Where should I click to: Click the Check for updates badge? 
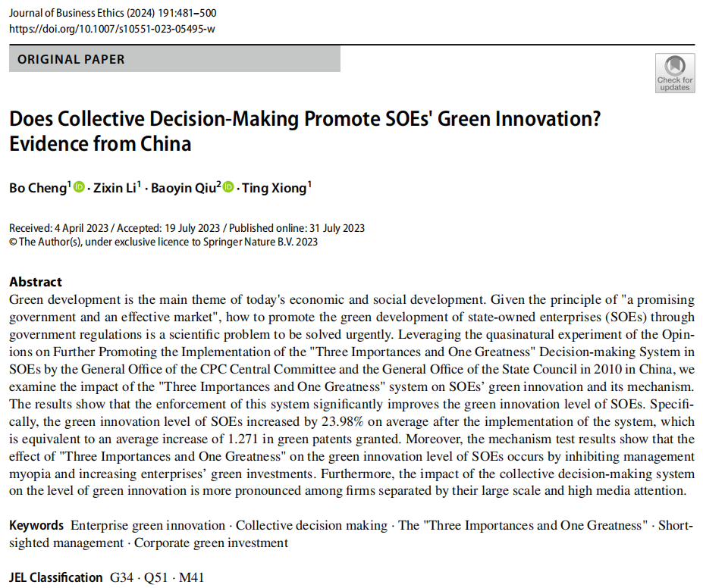(x=674, y=73)
